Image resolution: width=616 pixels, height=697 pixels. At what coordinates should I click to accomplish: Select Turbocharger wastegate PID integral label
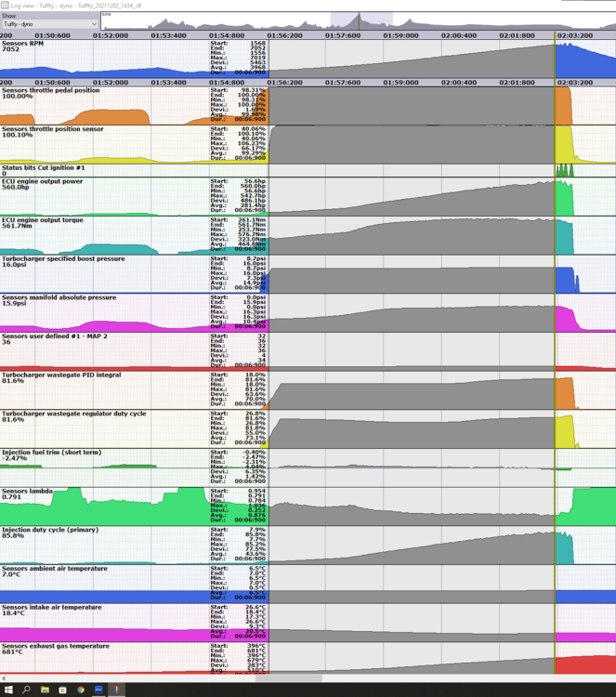pyautogui.click(x=61, y=375)
